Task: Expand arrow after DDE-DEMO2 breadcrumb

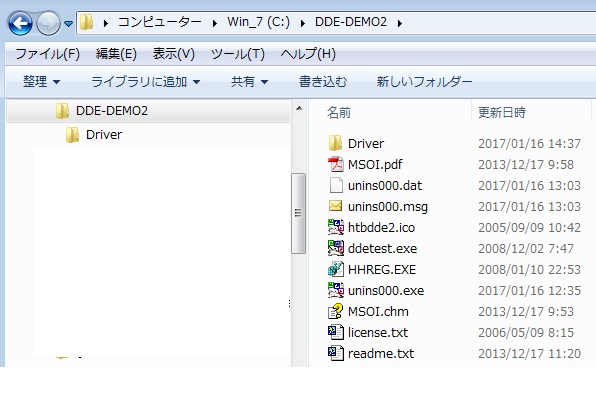Action: click(x=399, y=24)
